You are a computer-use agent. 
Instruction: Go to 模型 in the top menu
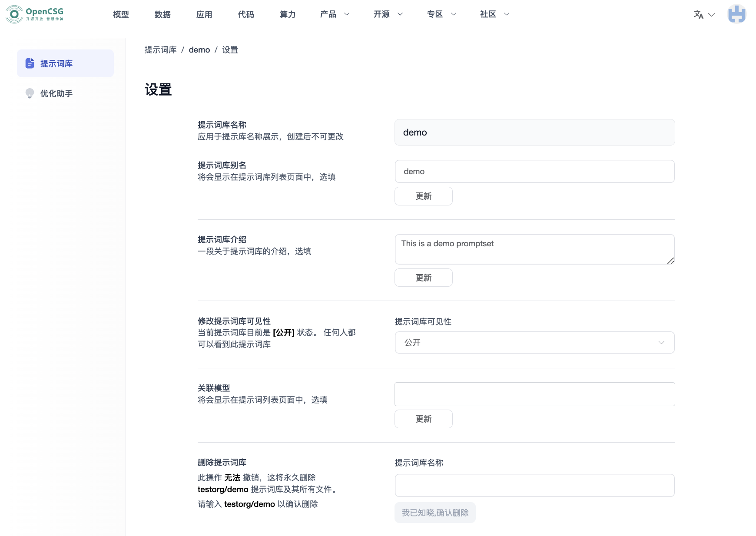click(121, 14)
